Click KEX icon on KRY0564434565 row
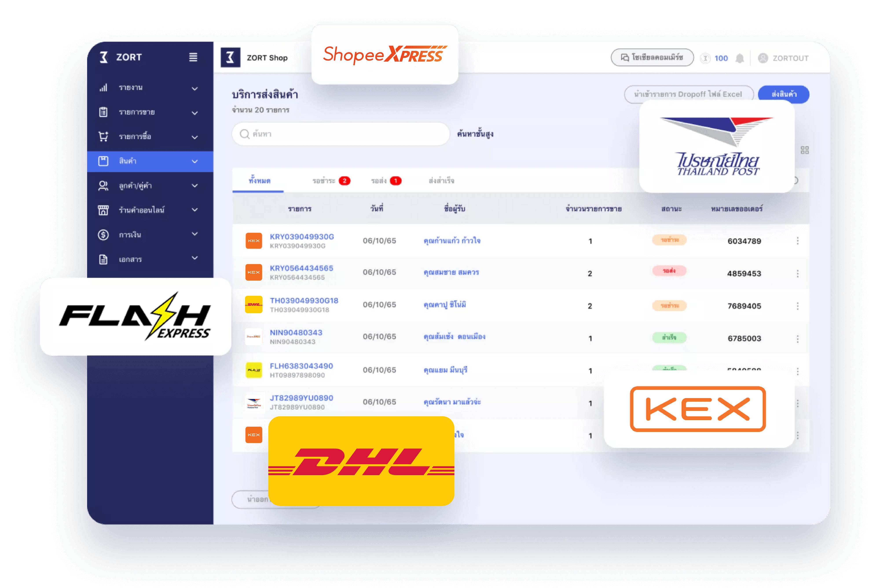Image resolution: width=880 pixels, height=588 pixels. tap(254, 272)
